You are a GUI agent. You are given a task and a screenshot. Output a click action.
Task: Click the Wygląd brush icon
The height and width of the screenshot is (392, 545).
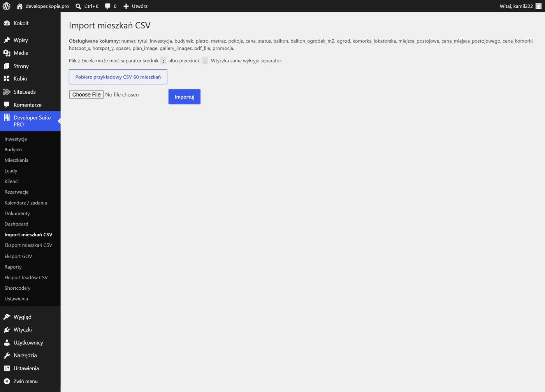7,317
